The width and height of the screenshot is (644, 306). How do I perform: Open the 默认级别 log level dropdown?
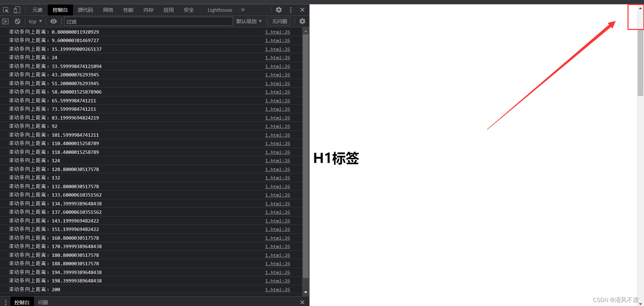point(249,21)
